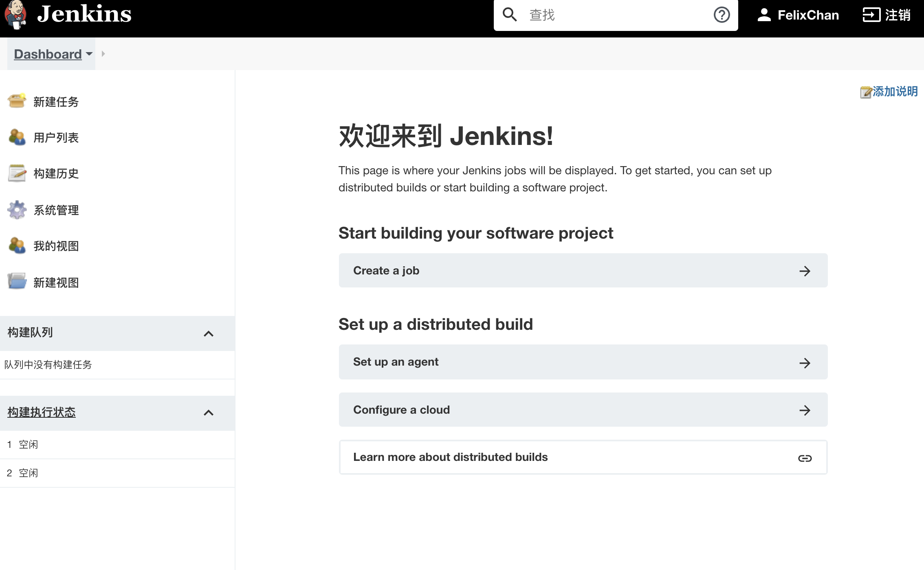Click arrow icon on Configure a cloud
This screenshot has width=924, height=570.
coord(805,410)
